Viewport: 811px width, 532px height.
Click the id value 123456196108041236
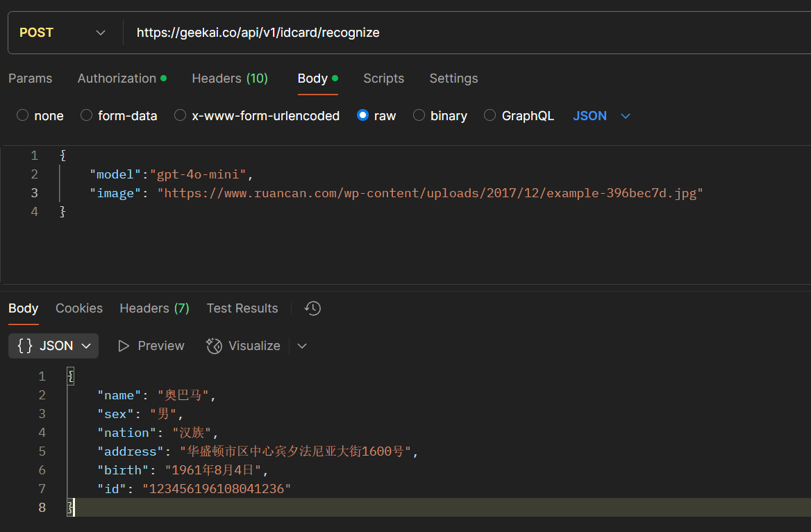pos(217,488)
